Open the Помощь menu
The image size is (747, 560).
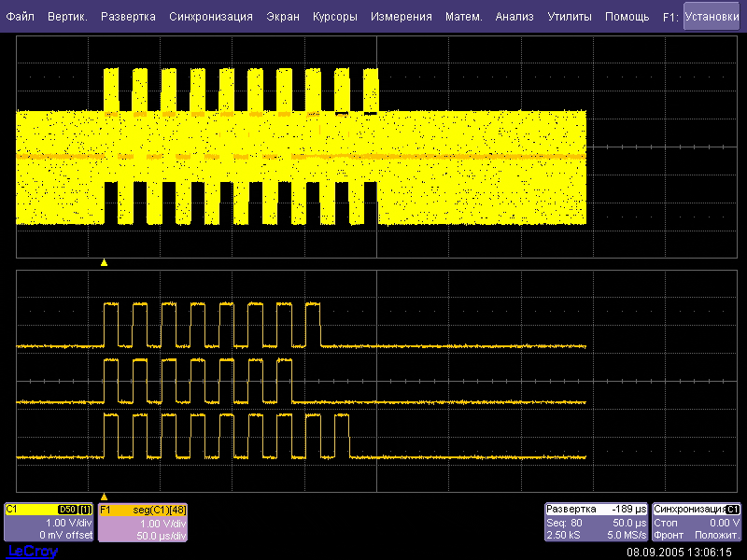coord(627,17)
